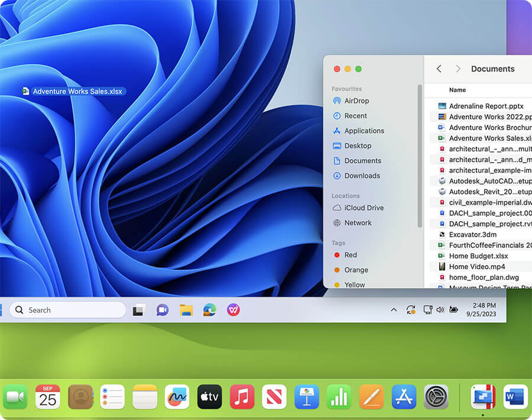This screenshot has width=532, height=420.
Task: Open the Windows volume control icon
Action: pyautogui.click(x=440, y=310)
